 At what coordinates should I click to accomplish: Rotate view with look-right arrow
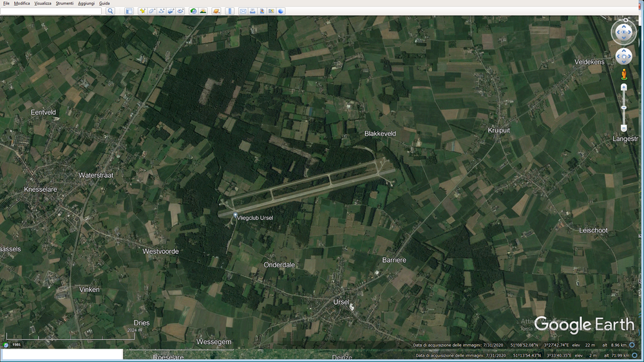[x=630, y=32]
